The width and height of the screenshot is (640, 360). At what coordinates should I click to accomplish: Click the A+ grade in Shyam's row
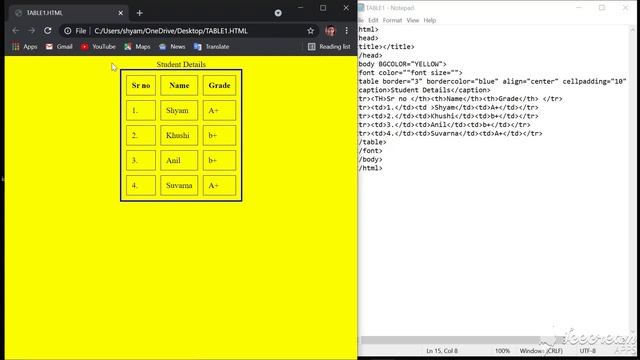[x=219, y=111]
